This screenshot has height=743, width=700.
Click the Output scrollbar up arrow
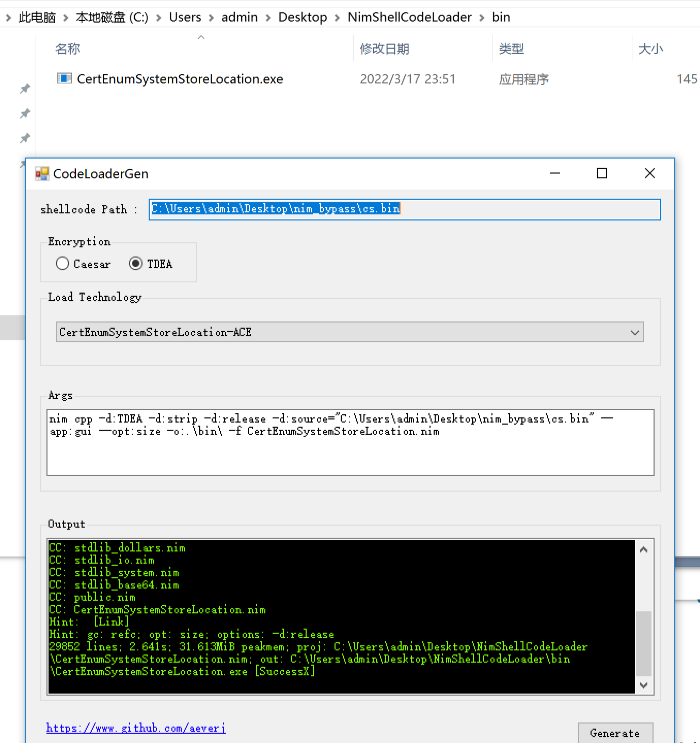644,550
